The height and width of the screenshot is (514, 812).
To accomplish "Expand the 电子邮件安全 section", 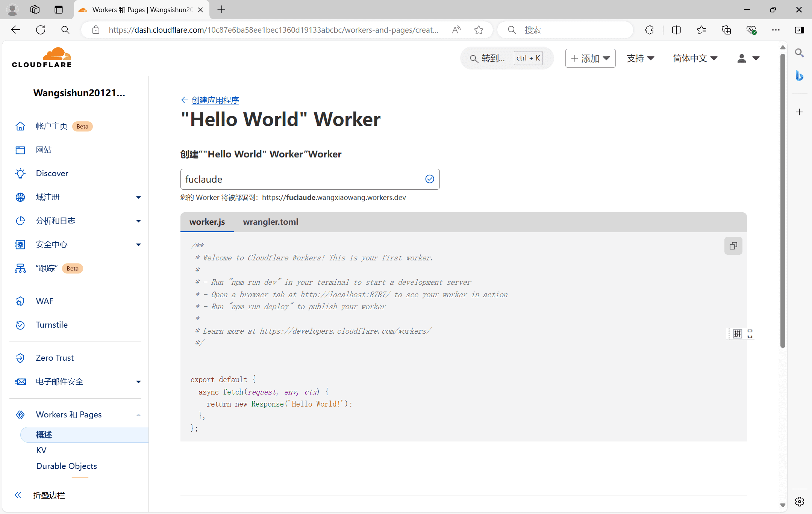I will pos(138,382).
